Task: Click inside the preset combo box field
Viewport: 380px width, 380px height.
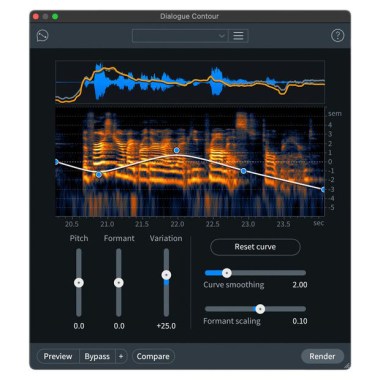Action: click(x=180, y=36)
